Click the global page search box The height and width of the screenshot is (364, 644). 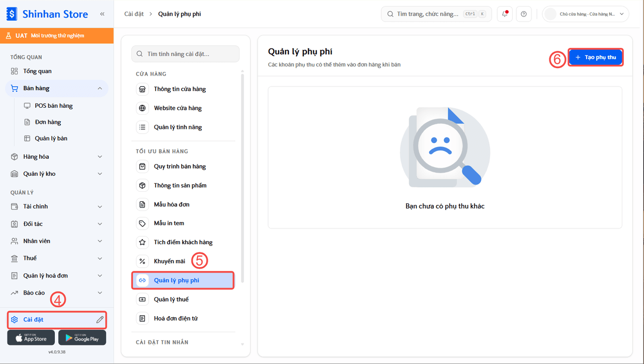pos(437,14)
